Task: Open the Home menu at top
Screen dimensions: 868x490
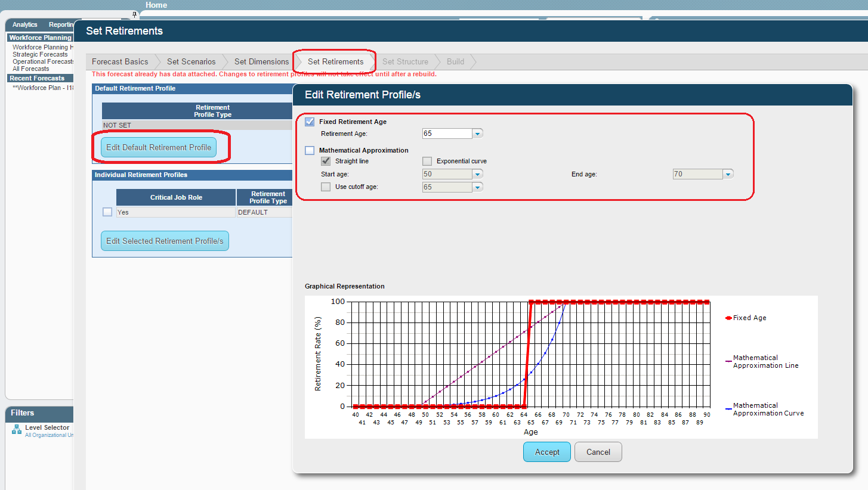Action: 156,5
